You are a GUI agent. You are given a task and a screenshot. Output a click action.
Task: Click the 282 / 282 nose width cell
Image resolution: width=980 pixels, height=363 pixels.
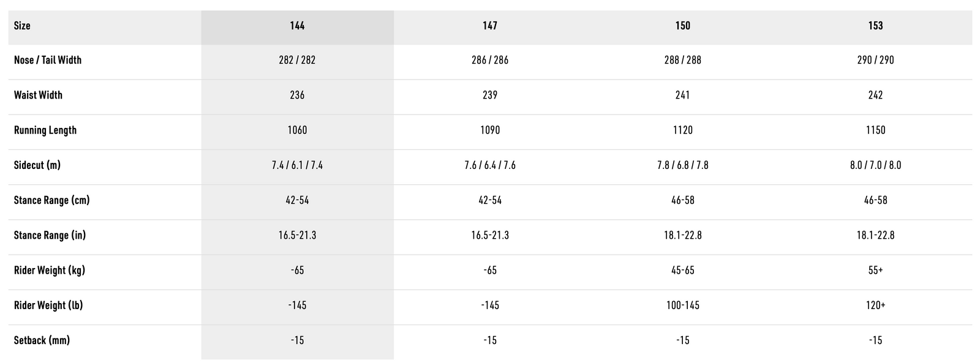click(297, 60)
